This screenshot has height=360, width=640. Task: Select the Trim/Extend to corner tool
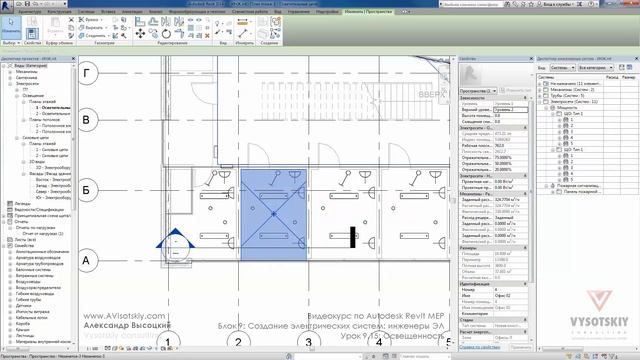point(179,33)
